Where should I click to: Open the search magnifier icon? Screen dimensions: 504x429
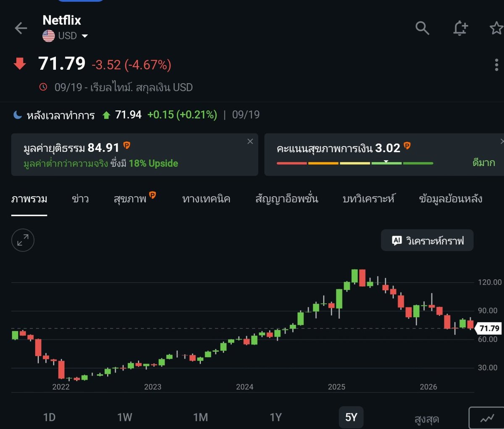[x=422, y=28]
